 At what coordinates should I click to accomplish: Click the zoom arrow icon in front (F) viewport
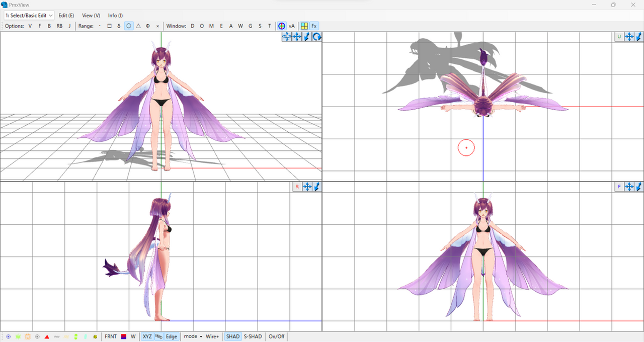click(x=639, y=187)
